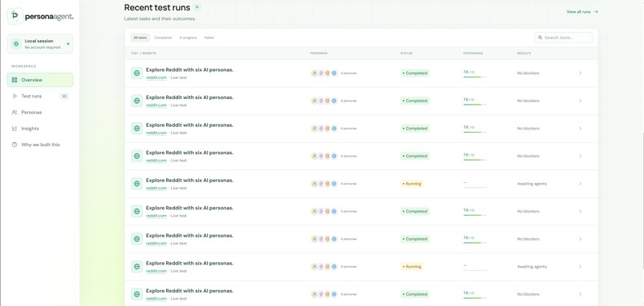644x306 pixels.
Task: Click the globe icon of the second Running row
Action: 137,267
